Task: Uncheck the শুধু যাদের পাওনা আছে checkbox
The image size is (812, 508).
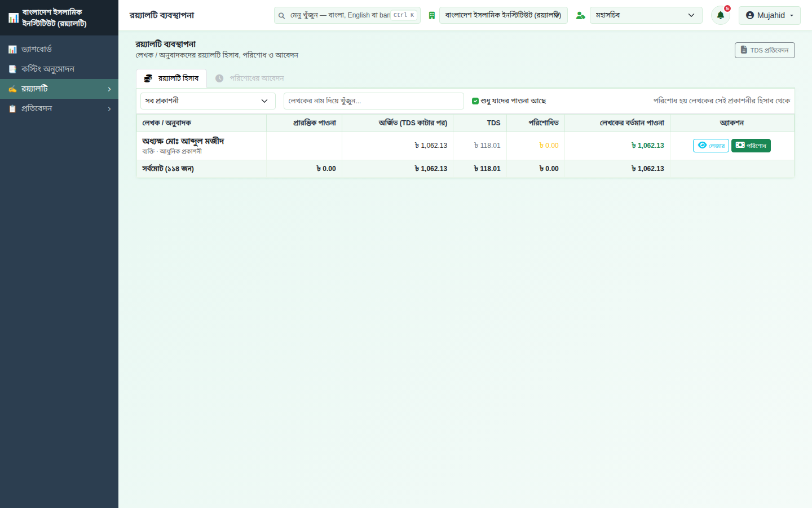Action: pyautogui.click(x=475, y=101)
